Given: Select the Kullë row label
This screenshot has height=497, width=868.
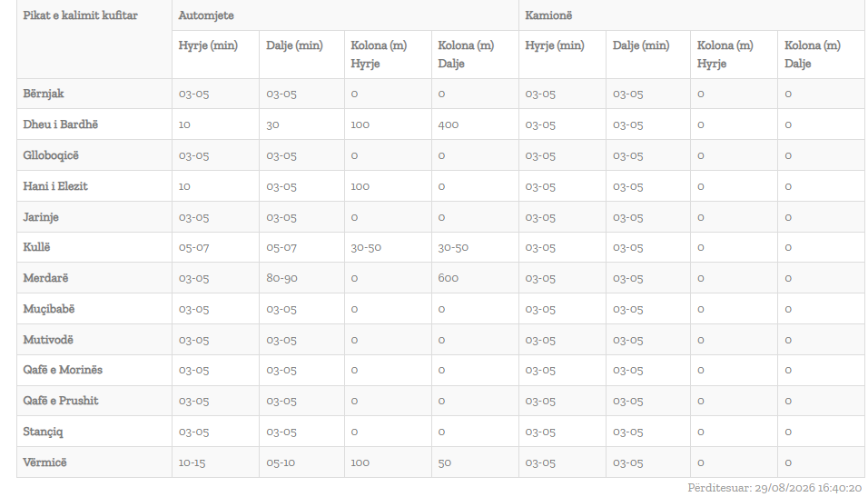Looking at the screenshot, I should (36, 247).
